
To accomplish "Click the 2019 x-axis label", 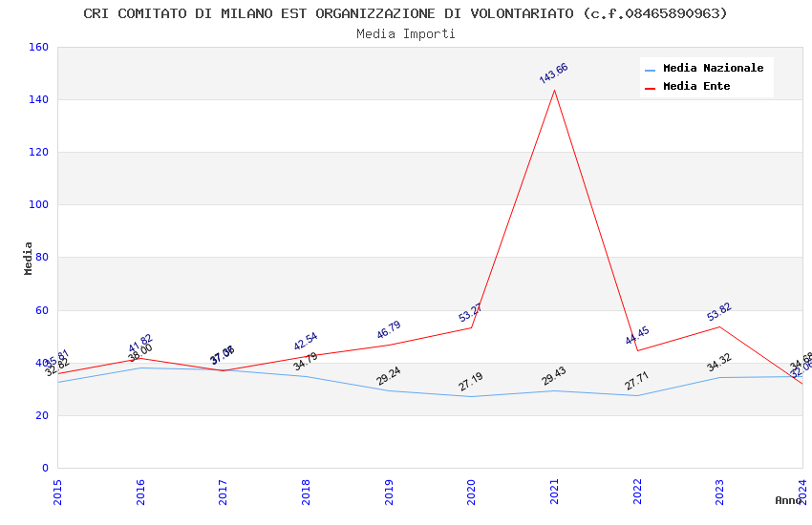I will click(389, 493).
